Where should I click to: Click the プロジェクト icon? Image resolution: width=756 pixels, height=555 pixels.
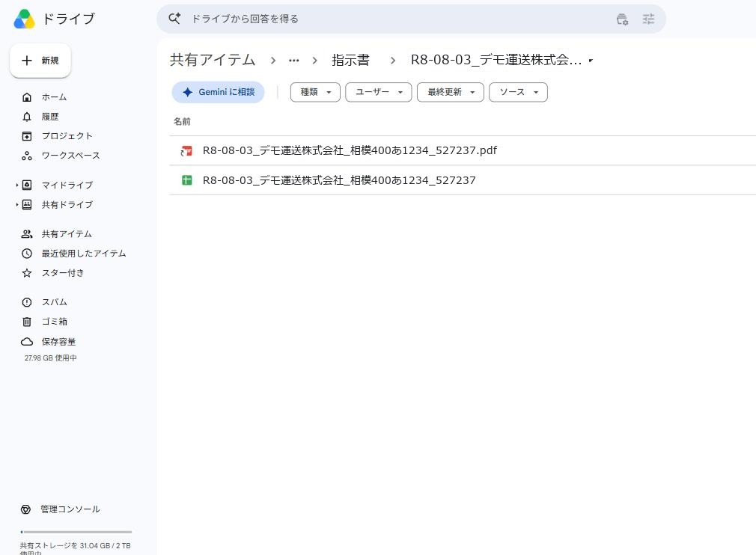27,136
